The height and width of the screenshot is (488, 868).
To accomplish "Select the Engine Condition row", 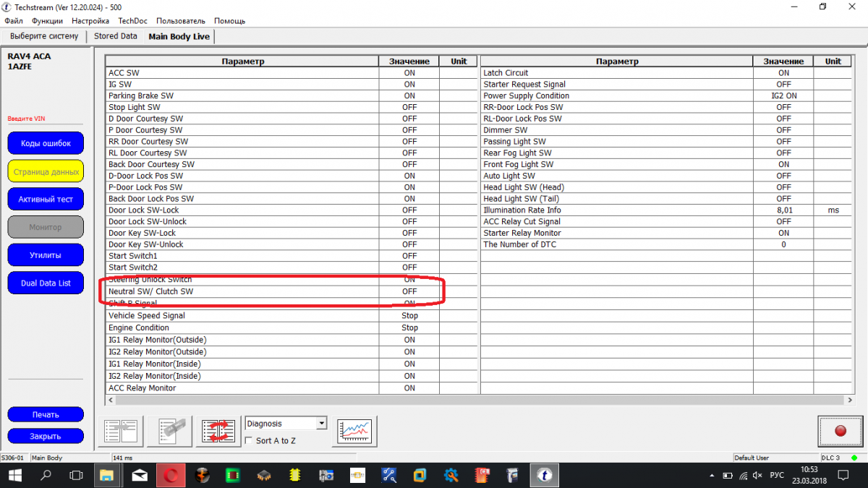I will 292,328.
